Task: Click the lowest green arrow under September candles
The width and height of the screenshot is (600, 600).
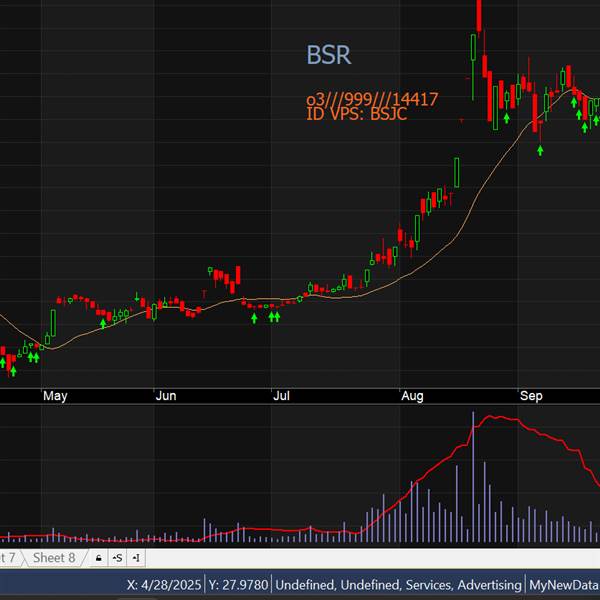Action: click(541, 150)
